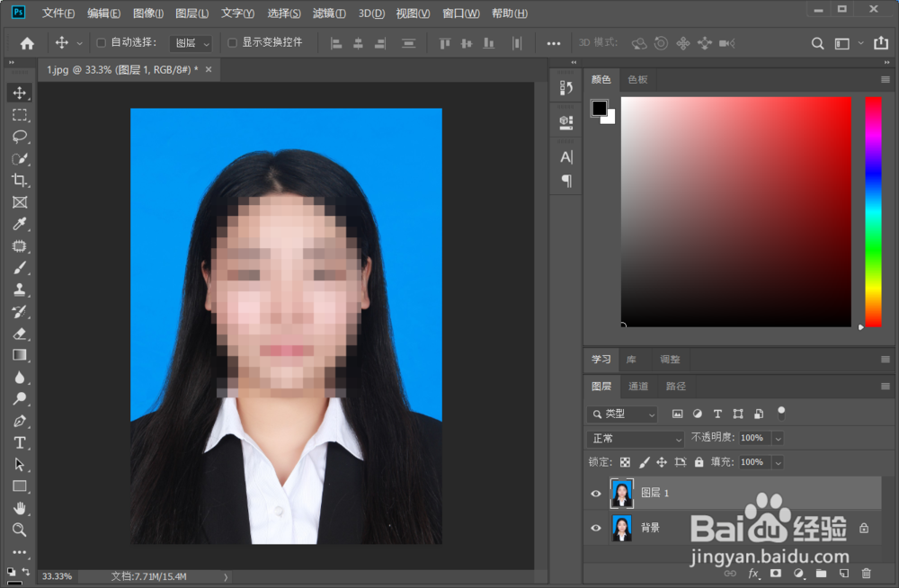899x588 pixels.
Task: Select the Dodge tool
Action: pos(20,398)
